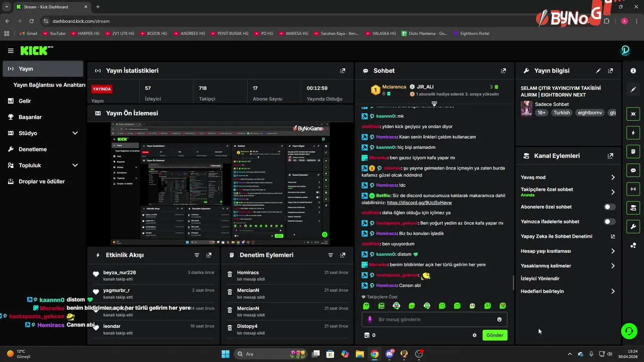Open the Windows Start menu
644x362 pixels.
point(225,354)
